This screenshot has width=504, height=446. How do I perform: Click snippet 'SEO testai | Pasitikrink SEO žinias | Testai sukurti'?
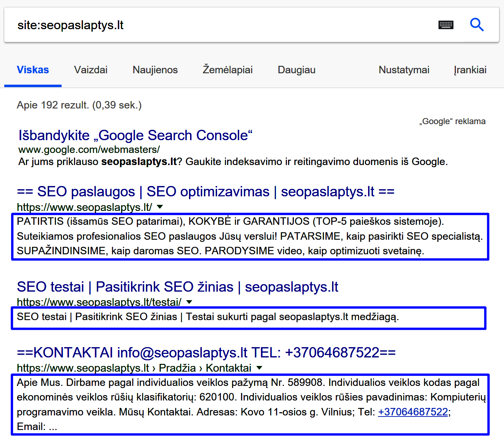pyautogui.click(x=208, y=317)
